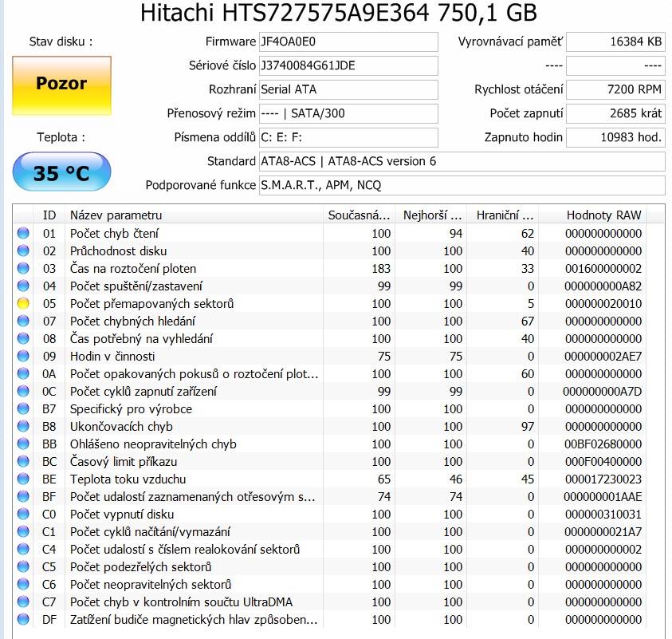The image size is (672, 639).
Task: Click the Serial ATA interface field
Action: 348,89
